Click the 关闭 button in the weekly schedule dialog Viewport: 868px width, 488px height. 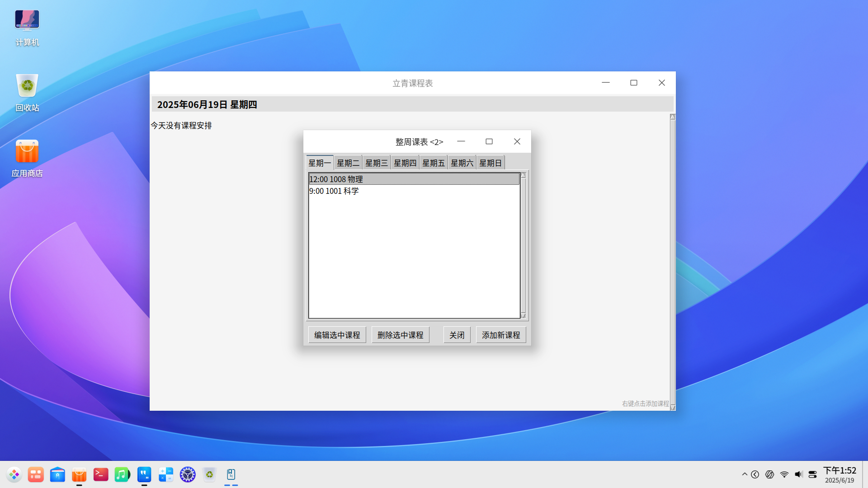tap(457, 335)
